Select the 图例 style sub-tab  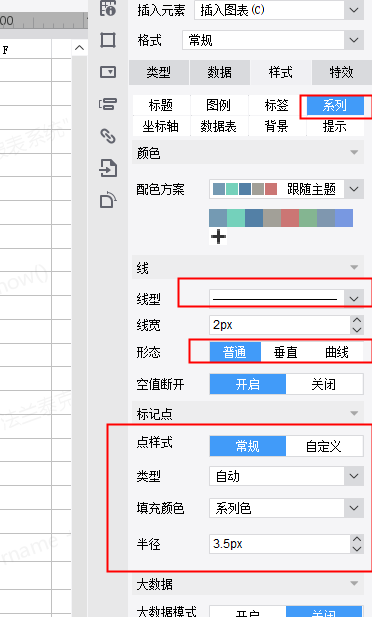[219, 105]
